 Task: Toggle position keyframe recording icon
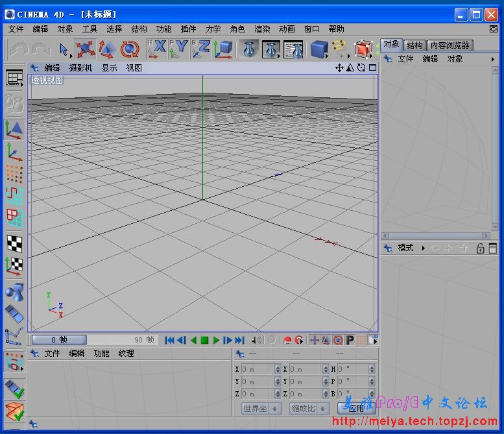point(315,340)
